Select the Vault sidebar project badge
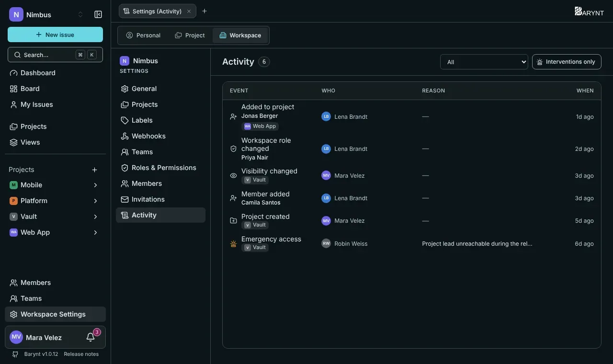This screenshot has height=364, width=613. coord(13,216)
